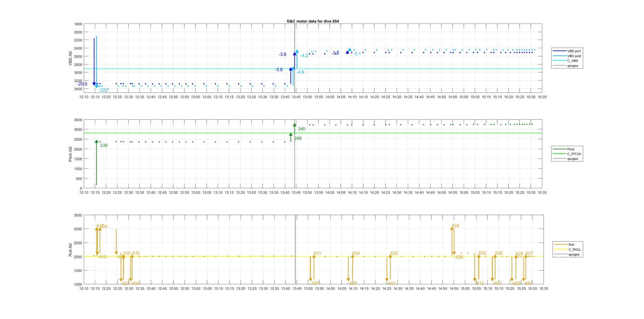Click the "626" roll annotation
Image resolution: width=644 pixels, height=319 pixels.
[482, 253]
